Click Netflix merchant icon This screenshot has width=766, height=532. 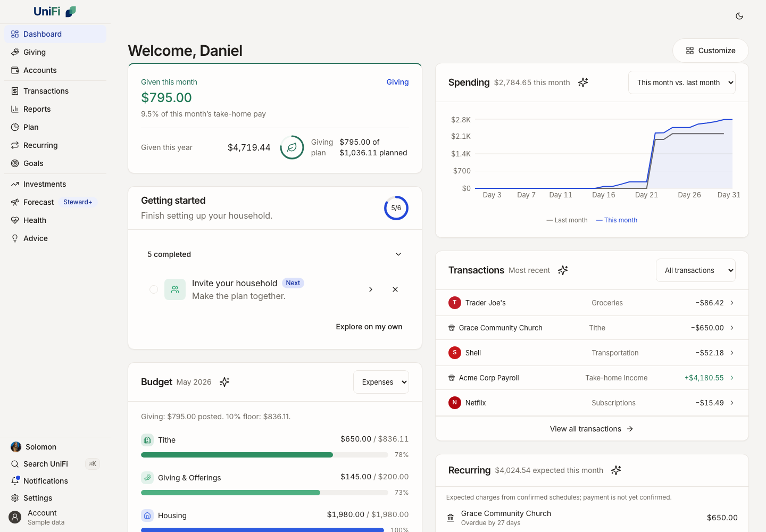pyautogui.click(x=455, y=403)
